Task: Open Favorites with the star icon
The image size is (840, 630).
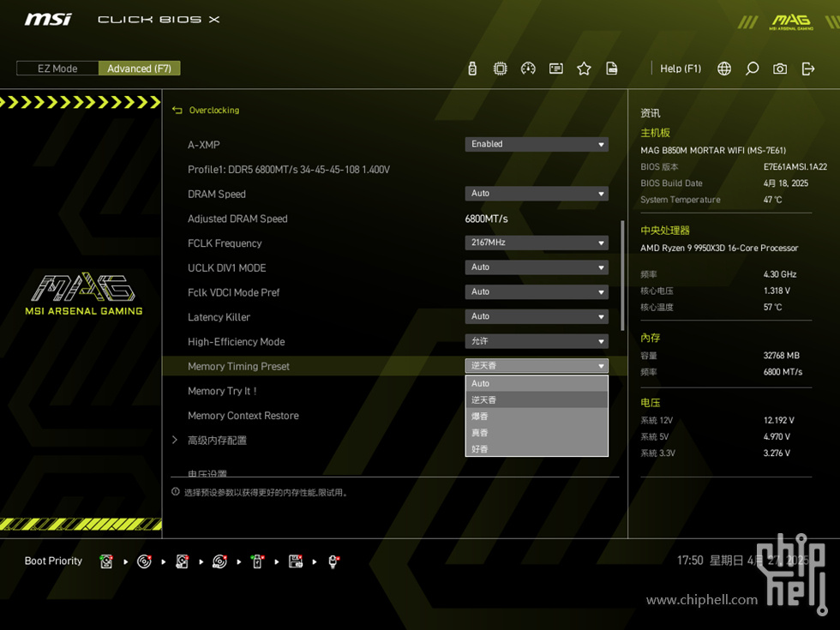Action: coord(584,69)
